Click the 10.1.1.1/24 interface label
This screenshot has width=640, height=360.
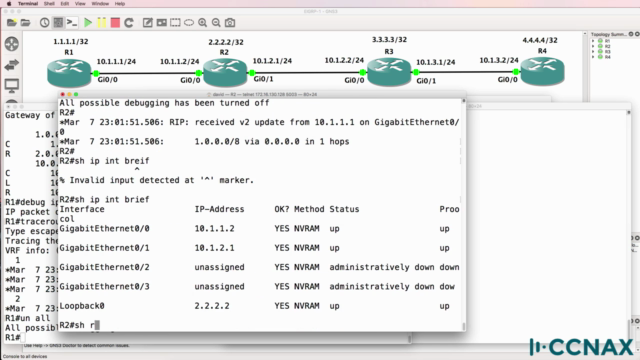click(x=116, y=62)
